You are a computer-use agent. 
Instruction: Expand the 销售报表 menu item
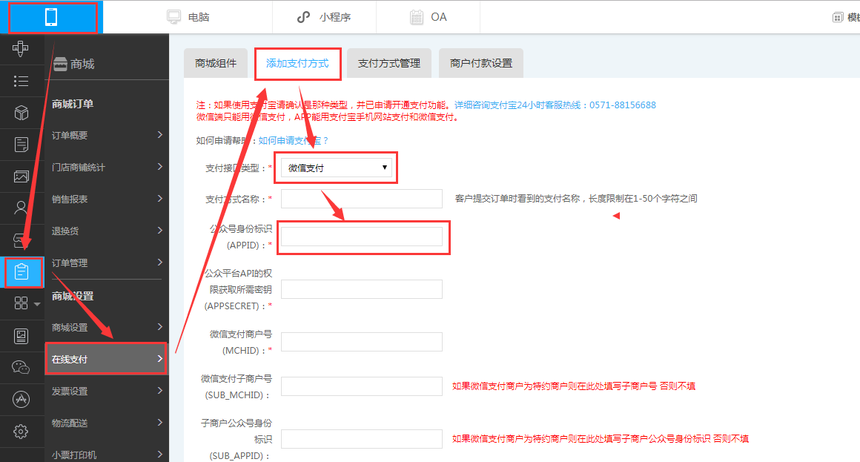tap(107, 199)
